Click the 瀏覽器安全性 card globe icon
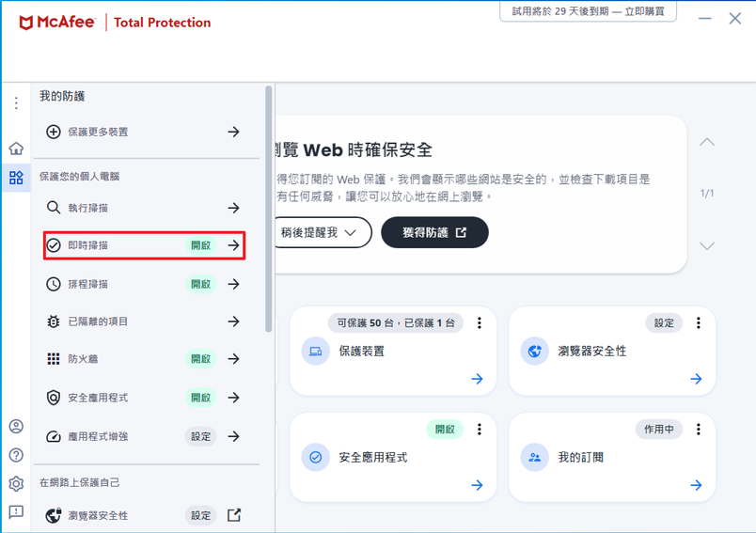756x533 pixels. point(534,351)
